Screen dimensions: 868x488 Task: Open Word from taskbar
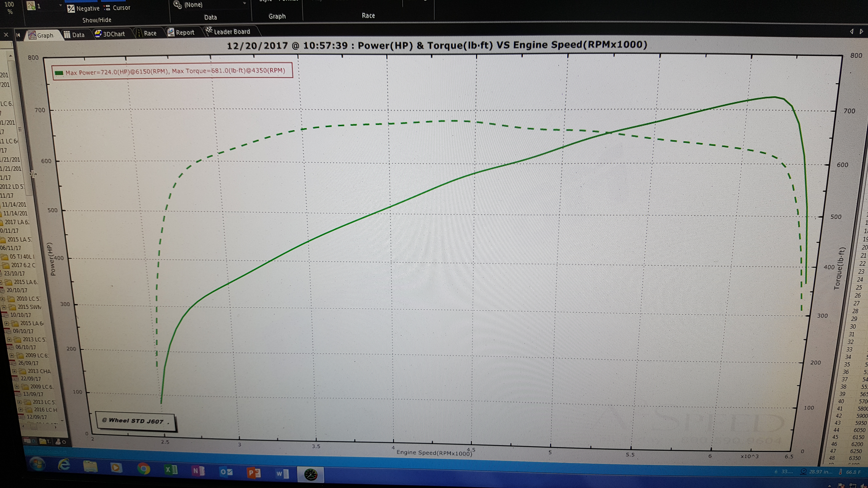click(282, 474)
